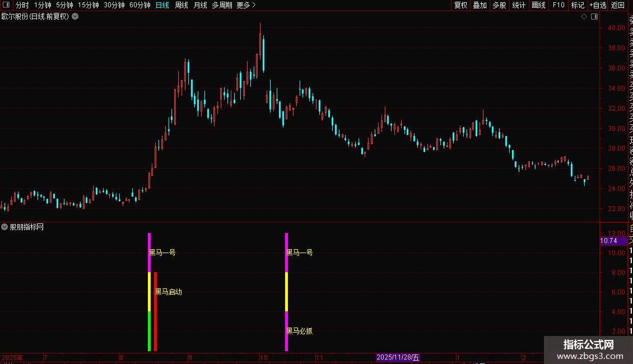Select the 15分钟 period tab

pos(88,5)
